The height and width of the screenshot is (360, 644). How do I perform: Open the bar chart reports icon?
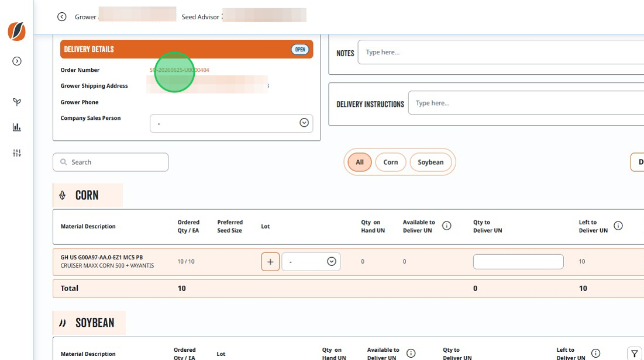(17, 127)
